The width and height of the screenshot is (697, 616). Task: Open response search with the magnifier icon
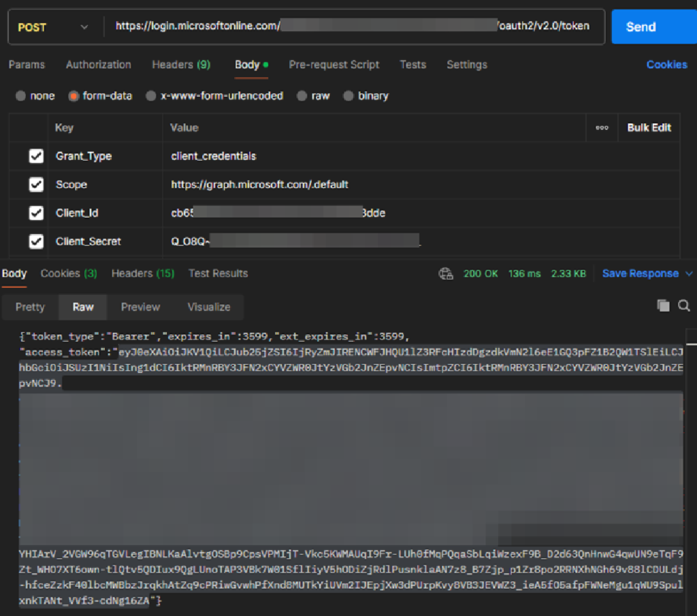coord(683,306)
